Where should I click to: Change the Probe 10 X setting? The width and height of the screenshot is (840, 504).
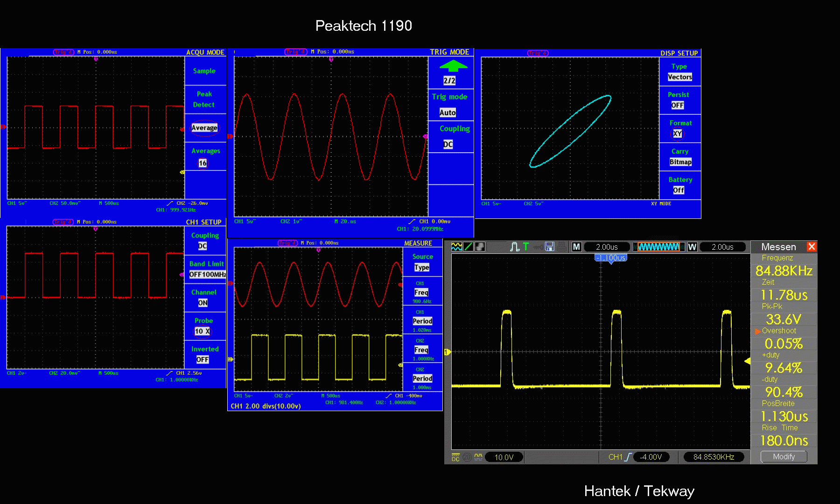[203, 331]
